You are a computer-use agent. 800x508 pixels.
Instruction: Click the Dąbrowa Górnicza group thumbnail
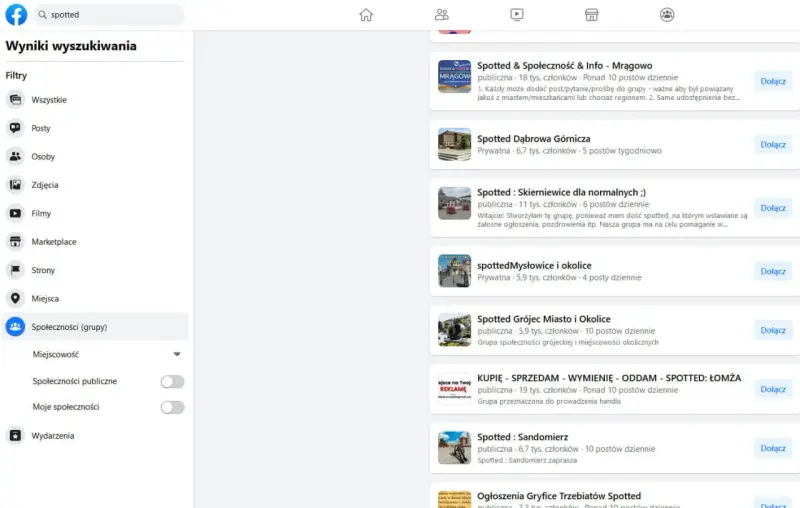pyautogui.click(x=455, y=144)
